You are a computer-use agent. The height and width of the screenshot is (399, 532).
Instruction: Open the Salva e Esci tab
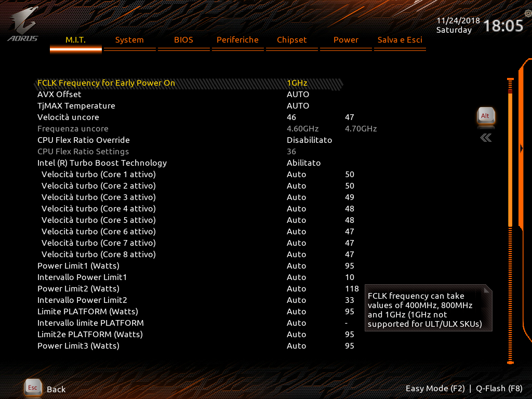(x=400, y=40)
